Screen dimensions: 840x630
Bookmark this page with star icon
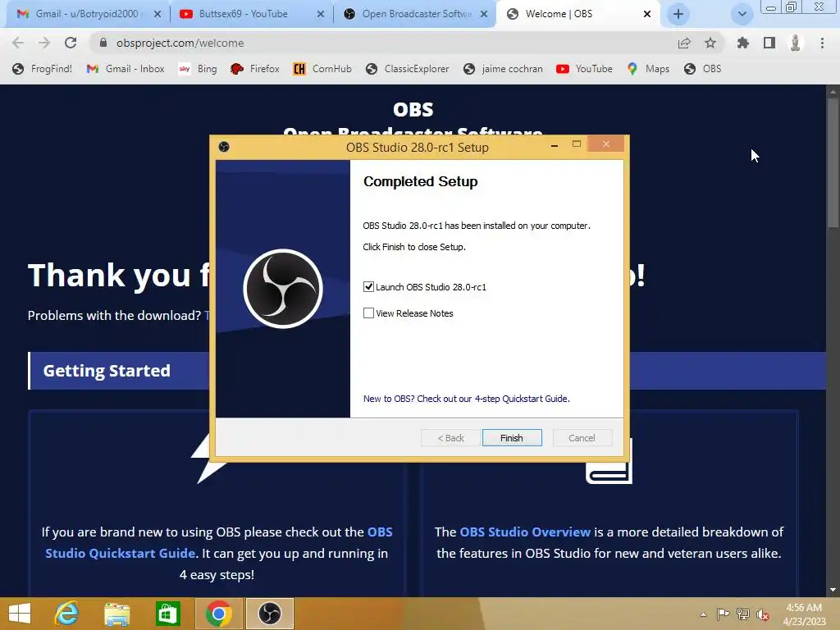pos(710,43)
